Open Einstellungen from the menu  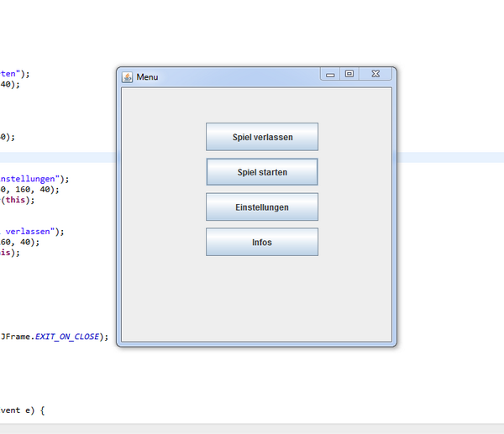[262, 207]
